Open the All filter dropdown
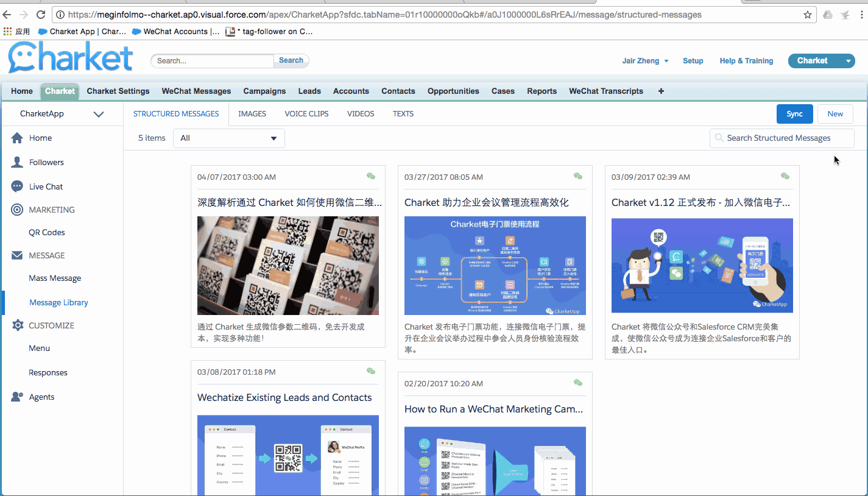868x496 pixels. [229, 138]
